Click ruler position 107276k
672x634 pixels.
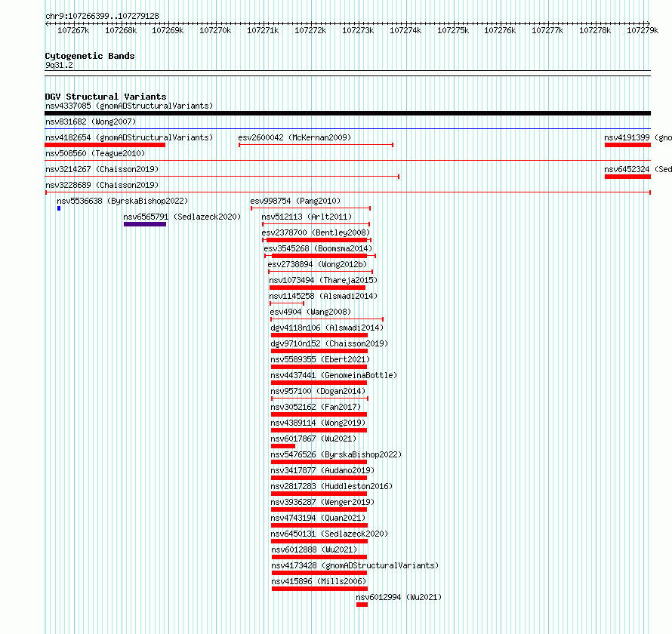pos(500,30)
